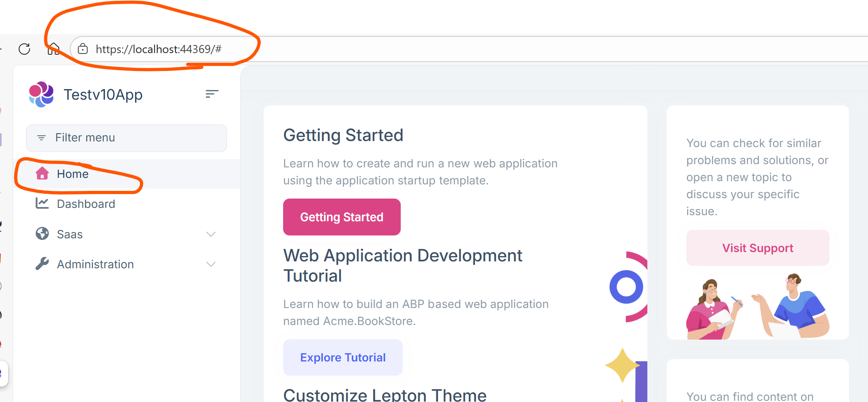Viewport: 868px width, 402px height.
Task: Expand the Administration menu chevron
Action: pyautogui.click(x=211, y=264)
